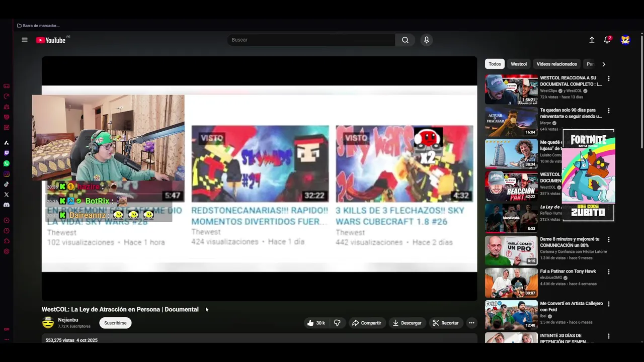Click the Fortnite 'Use Code ZUBITO' overlay
The image size is (644, 362).
click(x=589, y=175)
